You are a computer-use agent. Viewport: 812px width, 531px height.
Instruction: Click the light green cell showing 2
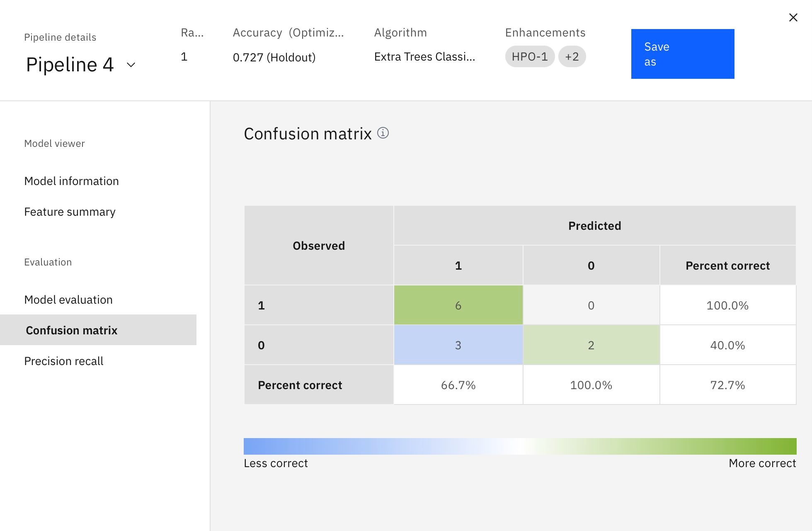point(591,345)
